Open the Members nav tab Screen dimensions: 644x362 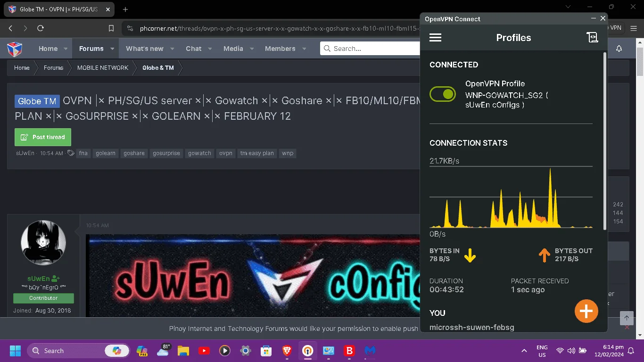coord(280,49)
